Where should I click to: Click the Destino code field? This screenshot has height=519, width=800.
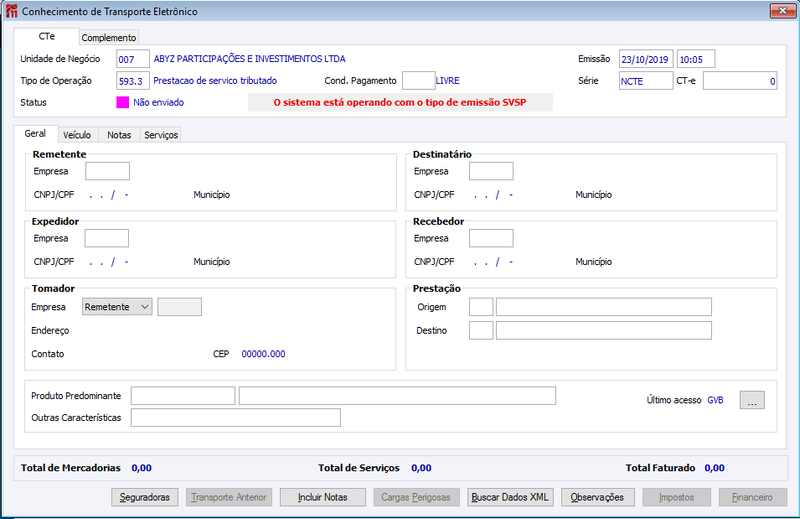point(481,330)
